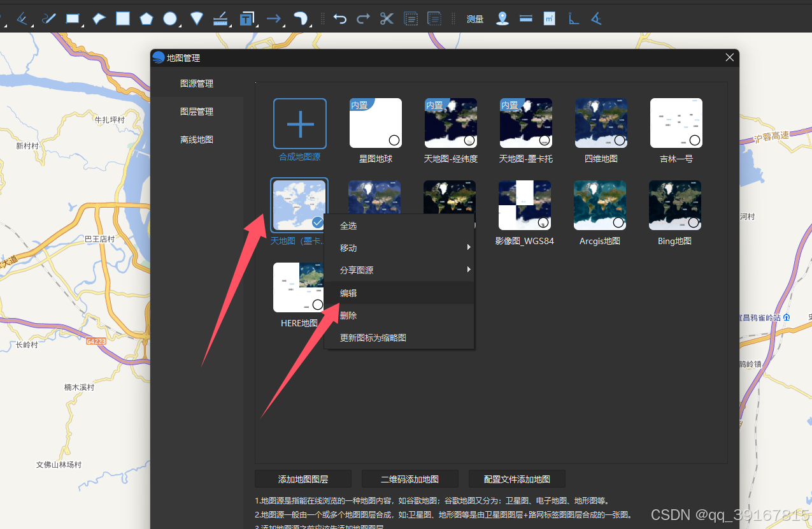This screenshot has width=812, height=529.
Task: Select the straight arrow drawing tool
Action: tap(274, 18)
